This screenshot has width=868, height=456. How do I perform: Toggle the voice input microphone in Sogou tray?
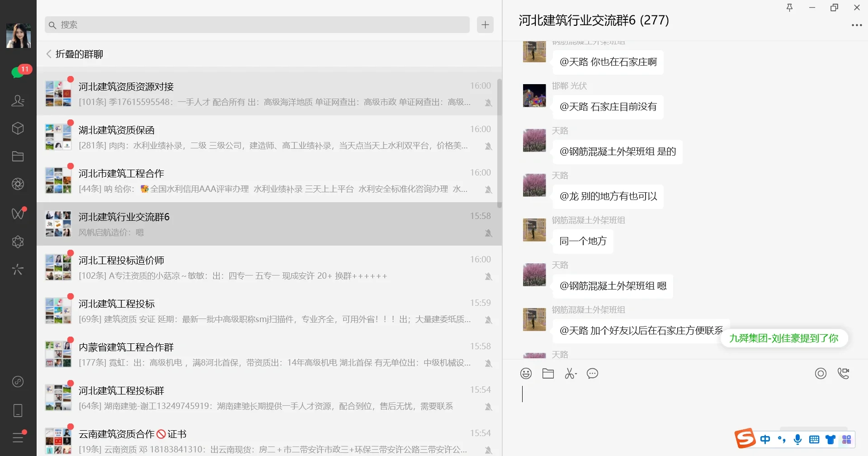pos(798,438)
